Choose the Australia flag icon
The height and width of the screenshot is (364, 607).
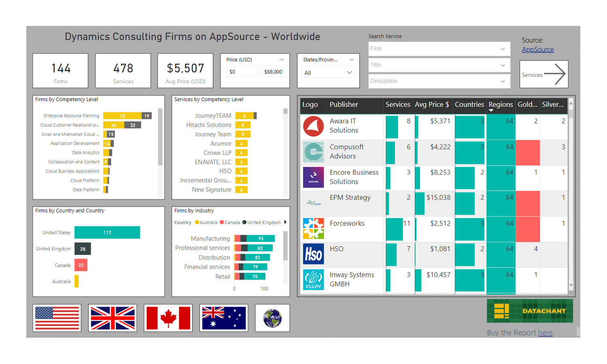(224, 318)
